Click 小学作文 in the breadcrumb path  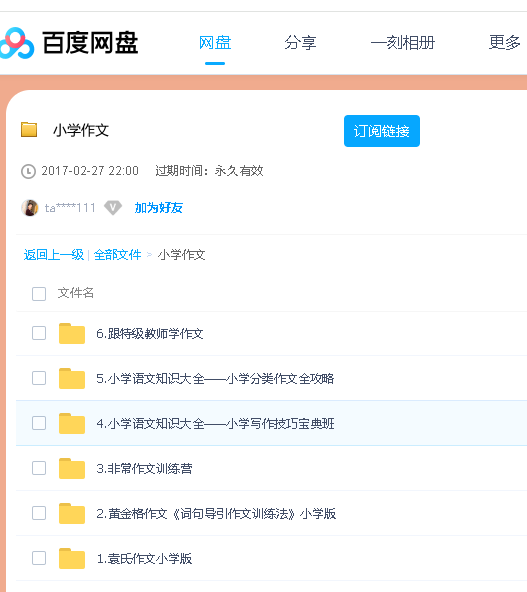point(182,255)
